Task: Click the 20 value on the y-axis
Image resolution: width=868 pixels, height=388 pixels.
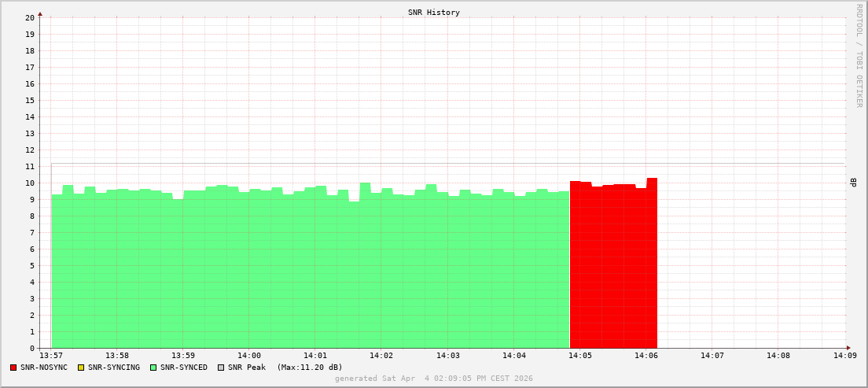Action: (x=29, y=17)
